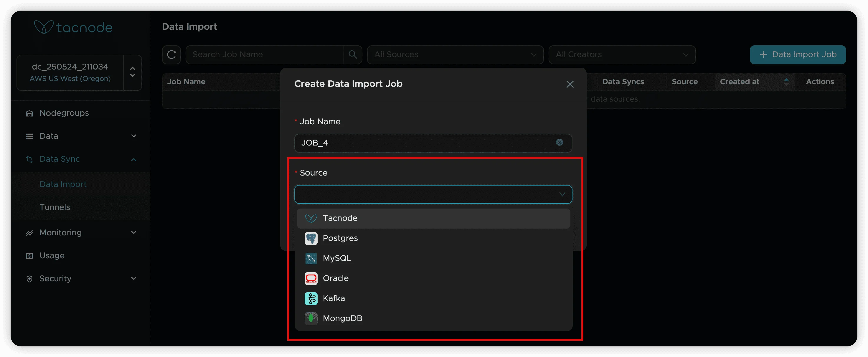Select Postgres elephant icon option
Screen dimensions: 868x357
(311, 239)
